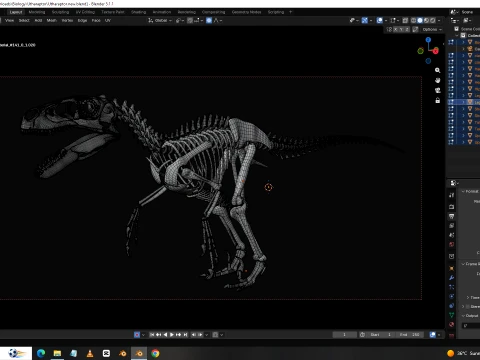This screenshot has width=480, height=360.
Task: Select rendered viewport shading
Action: point(433,20)
